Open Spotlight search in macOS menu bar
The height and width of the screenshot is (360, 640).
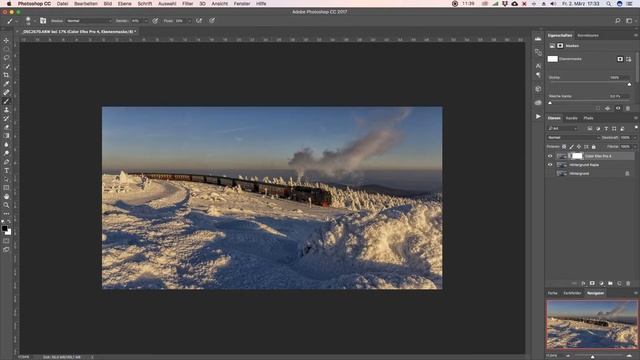[608, 4]
